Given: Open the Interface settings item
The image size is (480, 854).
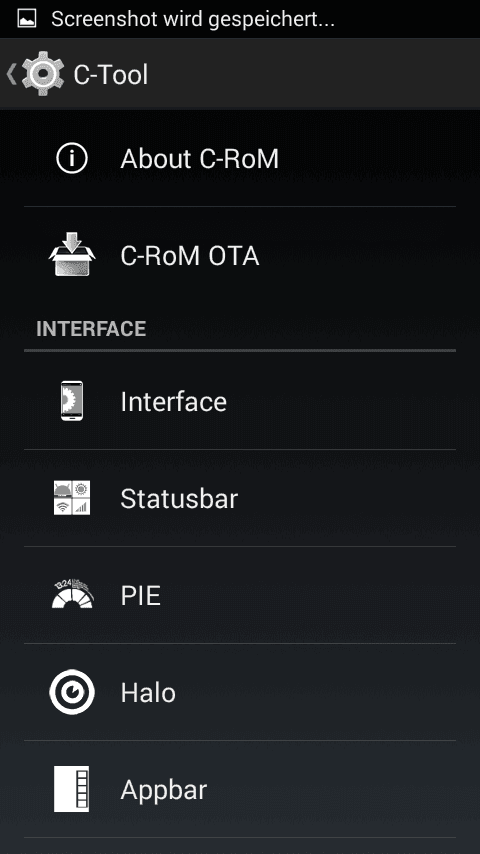Looking at the screenshot, I should pos(240,401).
